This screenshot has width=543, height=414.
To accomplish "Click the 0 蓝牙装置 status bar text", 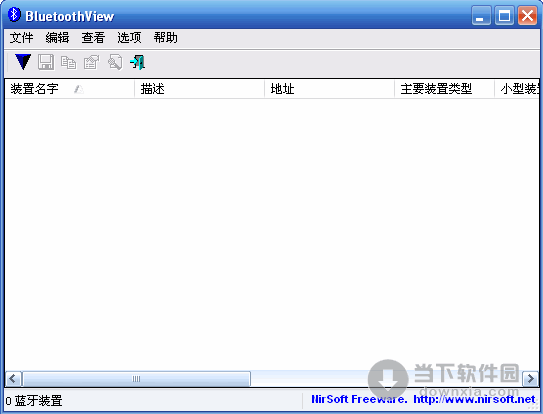I will coord(34,401).
